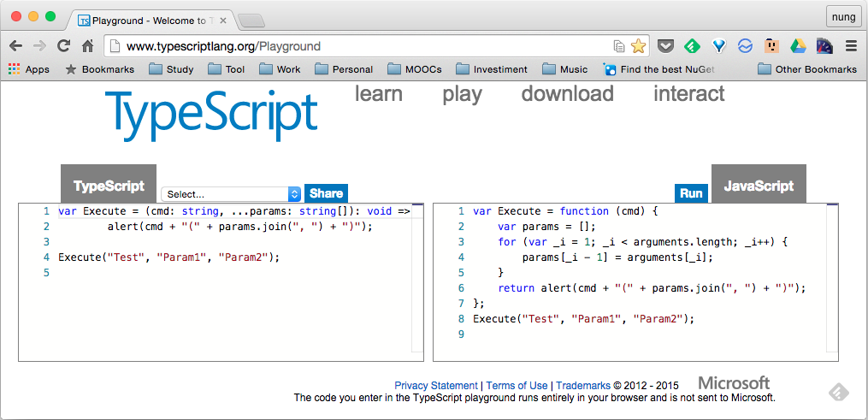Click the speedometer extension icon

(x=824, y=46)
